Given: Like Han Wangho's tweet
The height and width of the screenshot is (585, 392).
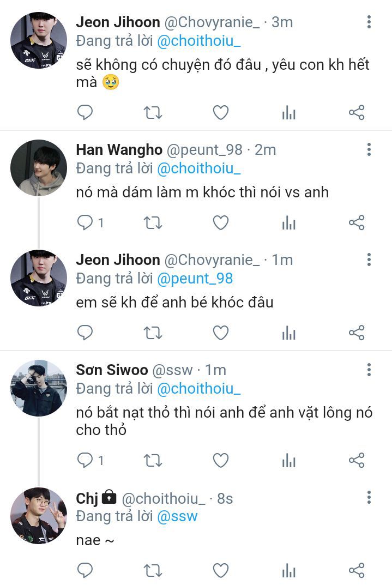Looking at the screenshot, I should [x=220, y=222].
